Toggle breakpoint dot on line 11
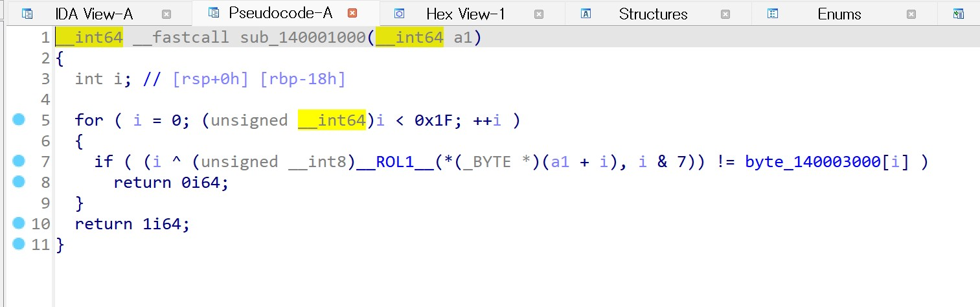Screen dimensions: 980x307 tap(18, 244)
